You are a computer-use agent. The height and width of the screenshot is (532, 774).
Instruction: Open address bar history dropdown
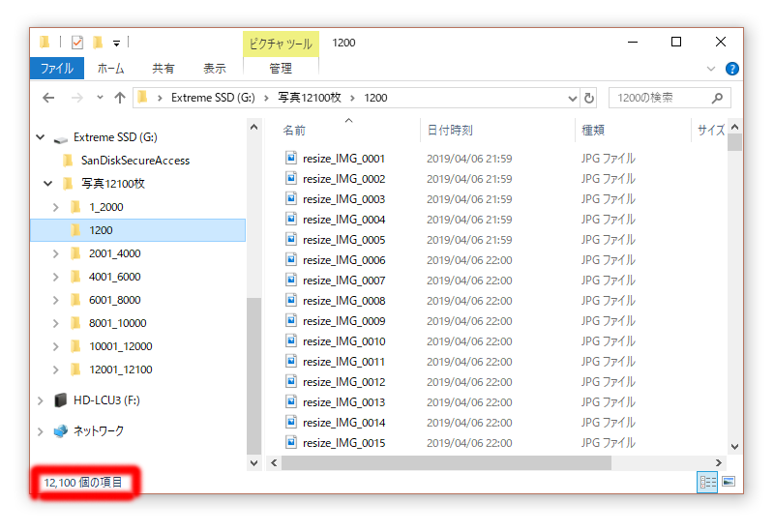(x=572, y=99)
